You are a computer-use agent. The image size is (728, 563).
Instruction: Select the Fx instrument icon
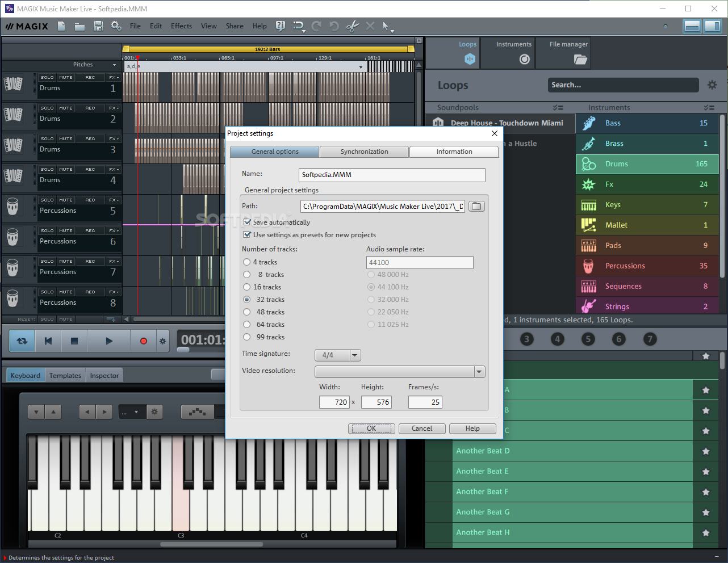pyautogui.click(x=589, y=184)
